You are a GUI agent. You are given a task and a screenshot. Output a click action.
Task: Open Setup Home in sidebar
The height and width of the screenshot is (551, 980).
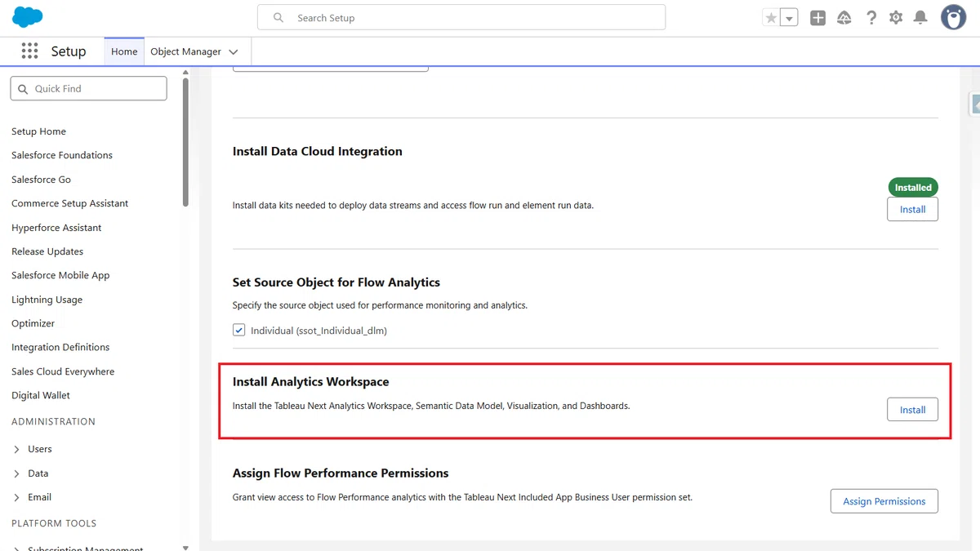click(x=38, y=131)
